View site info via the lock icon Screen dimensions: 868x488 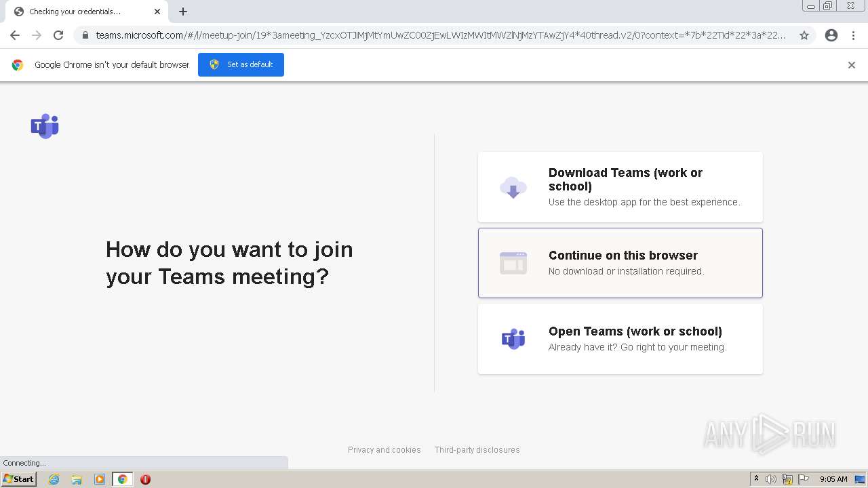pyautogui.click(x=85, y=35)
